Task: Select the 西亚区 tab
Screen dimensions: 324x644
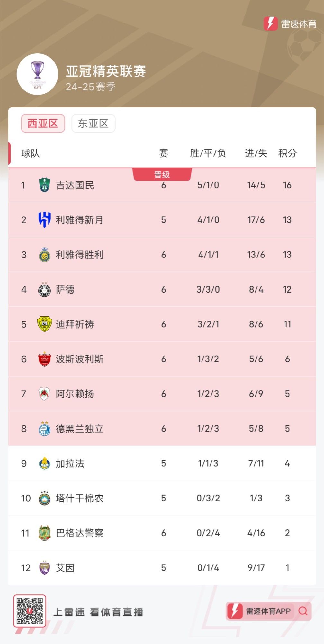Action: [43, 123]
